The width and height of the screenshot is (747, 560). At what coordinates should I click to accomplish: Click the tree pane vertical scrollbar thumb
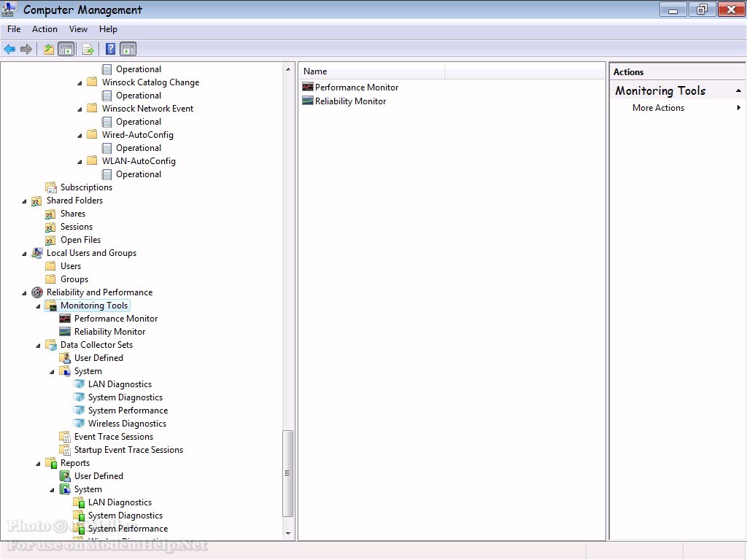tap(288, 473)
